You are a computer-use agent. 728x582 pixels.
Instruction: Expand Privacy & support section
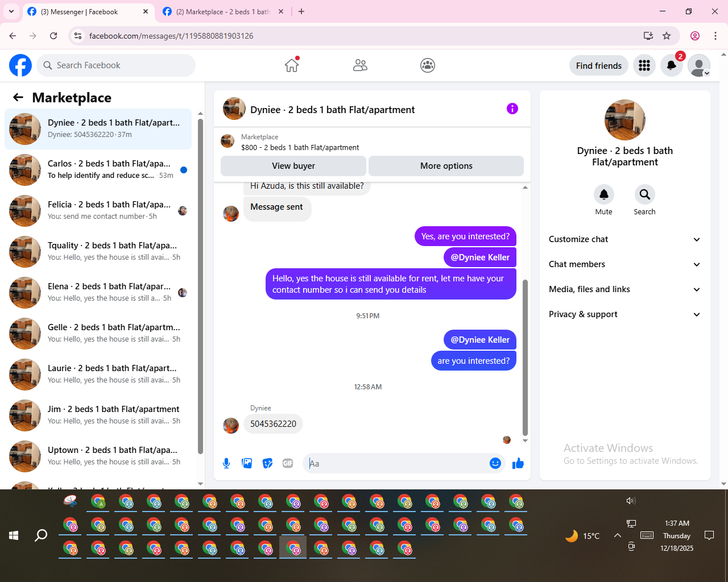(x=624, y=314)
